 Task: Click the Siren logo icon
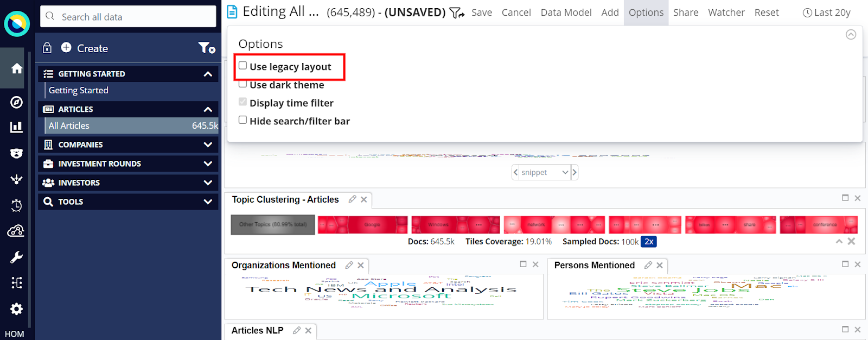click(x=17, y=24)
